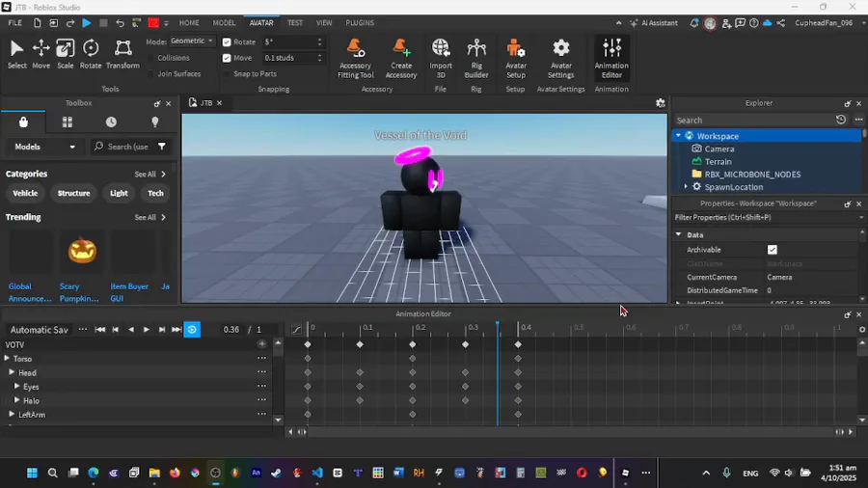This screenshot has height=488, width=868.
Task: Toggle animation looping button
Action: coord(192,330)
